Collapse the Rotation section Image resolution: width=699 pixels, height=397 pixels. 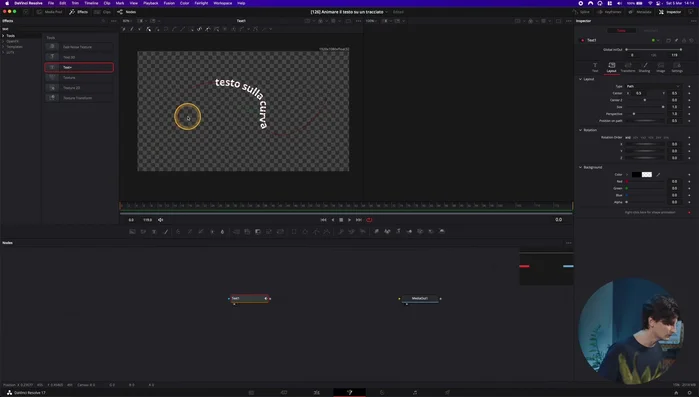coord(580,130)
